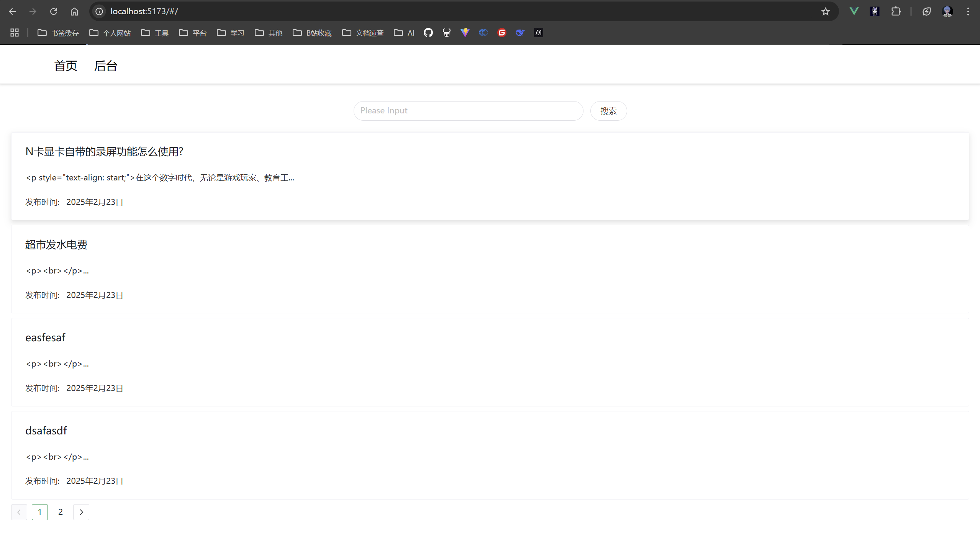Open the extensions puzzle-piece menu
Viewport: 980px width, 534px height.
[x=895, y=11]
